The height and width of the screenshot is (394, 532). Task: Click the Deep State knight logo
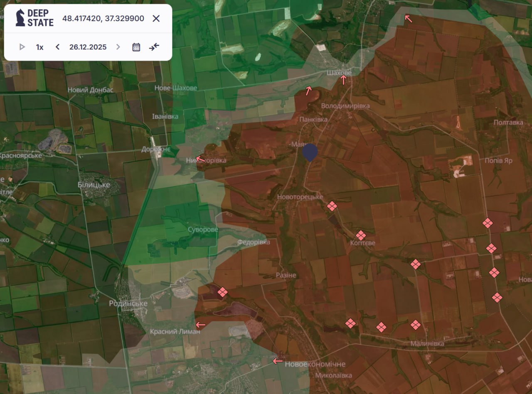pyautogui.click(x=20, y=18)
